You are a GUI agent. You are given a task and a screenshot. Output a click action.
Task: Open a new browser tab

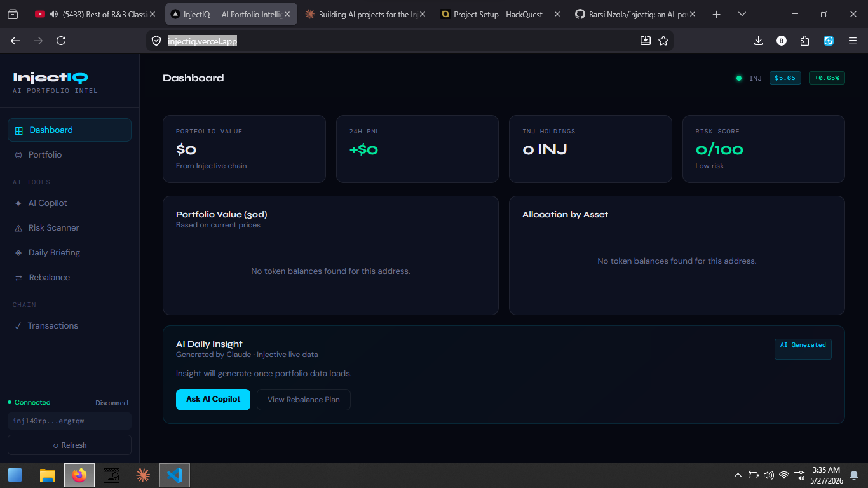(717, 14)
